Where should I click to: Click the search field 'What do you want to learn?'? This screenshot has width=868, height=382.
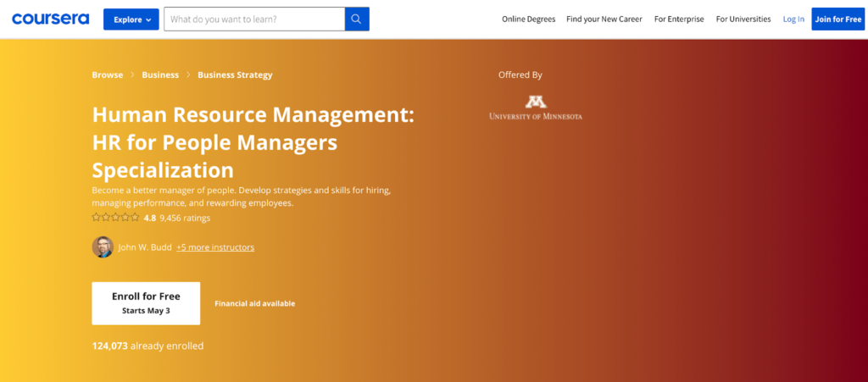tap(254, 19)
